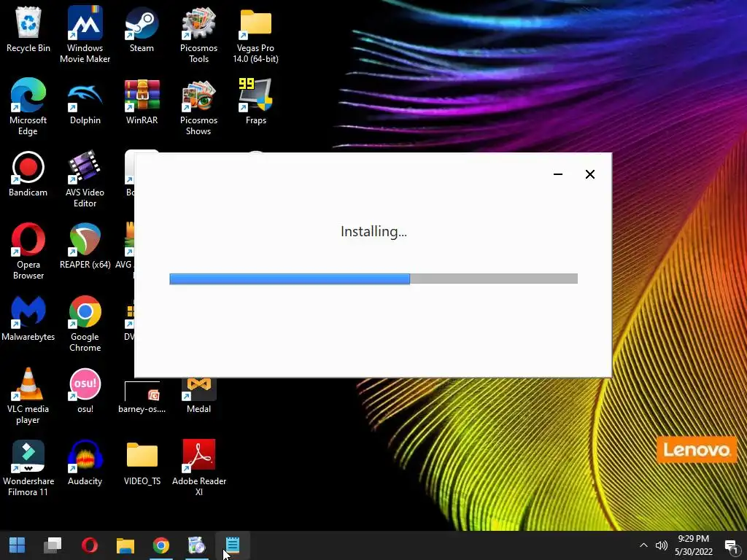Select the Steam desktop shortcut

pos(142,29)
